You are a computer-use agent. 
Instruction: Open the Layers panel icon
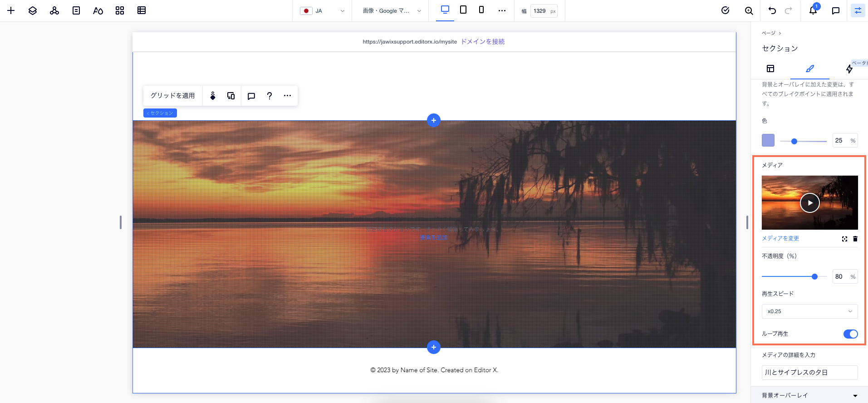click(x=33, y=10)
